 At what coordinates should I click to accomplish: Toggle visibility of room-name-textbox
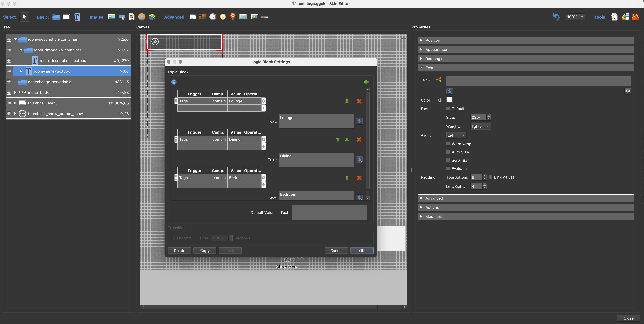pos(9,71)
